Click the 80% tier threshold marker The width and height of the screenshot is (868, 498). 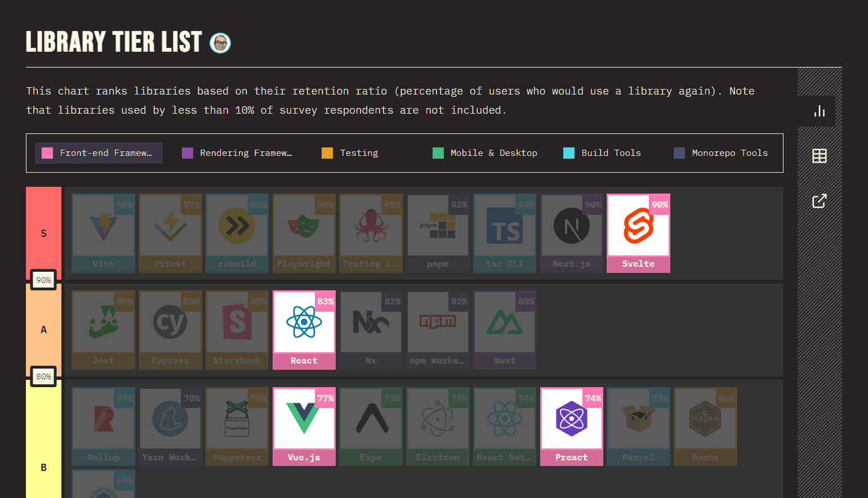click(43, 376)
